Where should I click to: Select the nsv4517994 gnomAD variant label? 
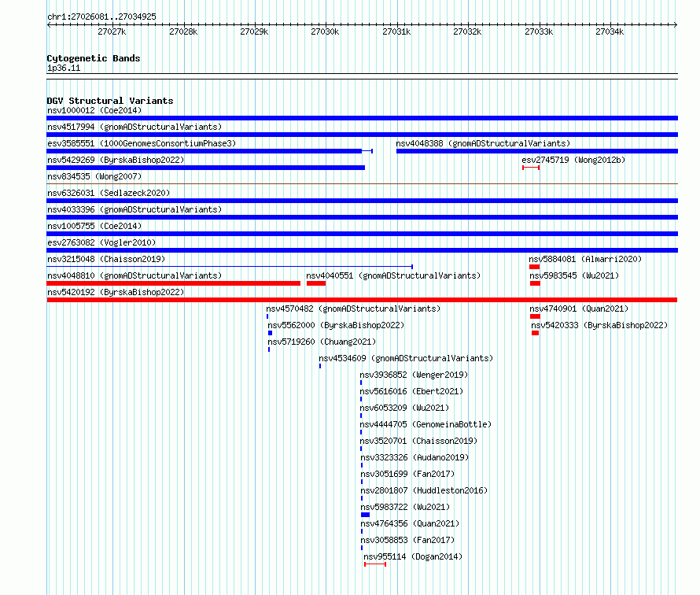coord(134,127)
